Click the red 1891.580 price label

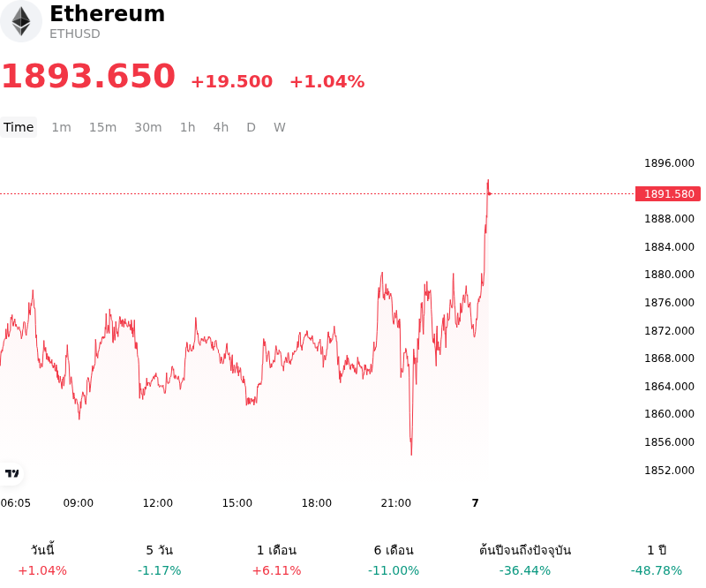tap(668, 193)
